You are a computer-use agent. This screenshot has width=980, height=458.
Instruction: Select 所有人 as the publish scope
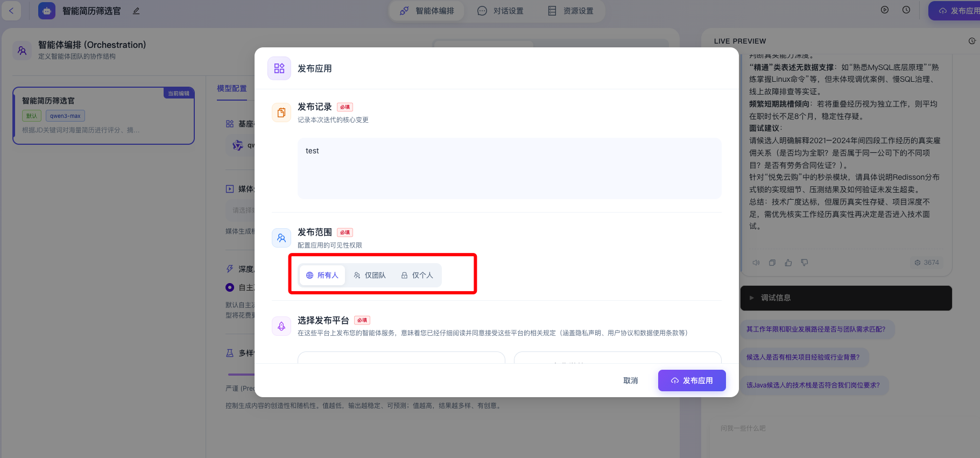[322, 276]
